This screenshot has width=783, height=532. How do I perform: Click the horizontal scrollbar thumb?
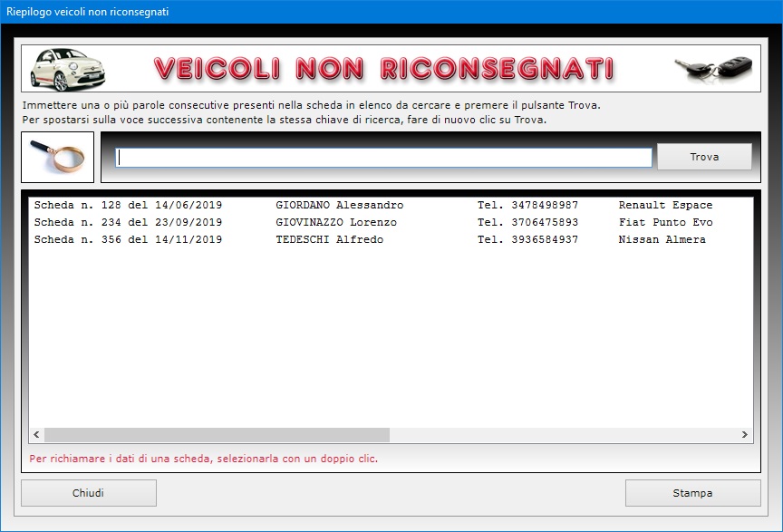coord(217,435)
